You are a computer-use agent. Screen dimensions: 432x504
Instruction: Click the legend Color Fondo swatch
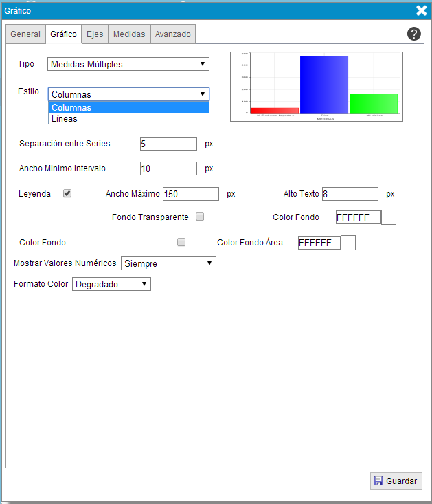pyautogui.click(x=389, y=217)
